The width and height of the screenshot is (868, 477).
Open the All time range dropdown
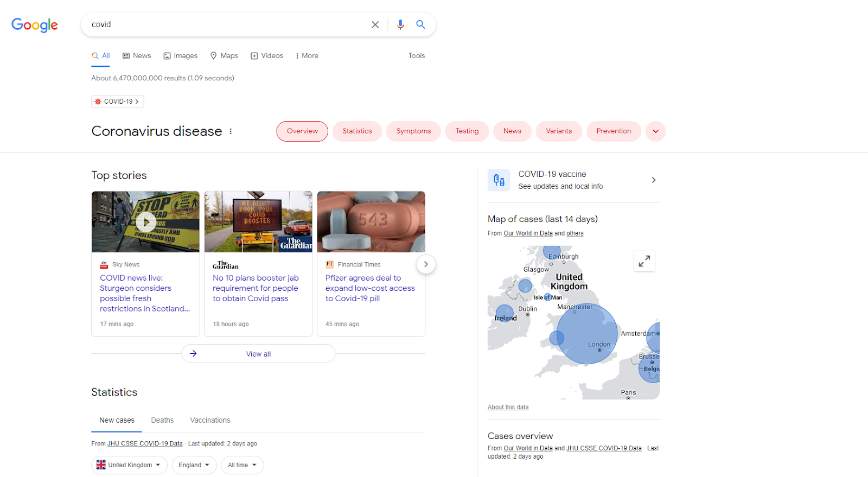pyautogui.click(x=242, y=465)
